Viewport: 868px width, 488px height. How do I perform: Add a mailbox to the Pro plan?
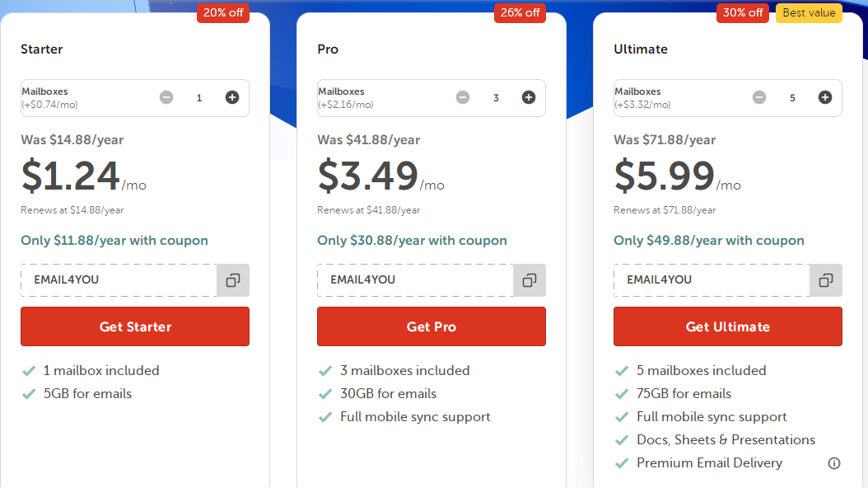[x=529, y=97]
